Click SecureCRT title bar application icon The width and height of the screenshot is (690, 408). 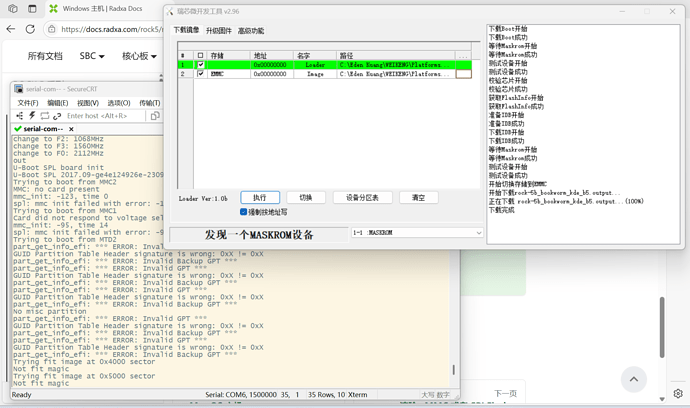[18, 89]
